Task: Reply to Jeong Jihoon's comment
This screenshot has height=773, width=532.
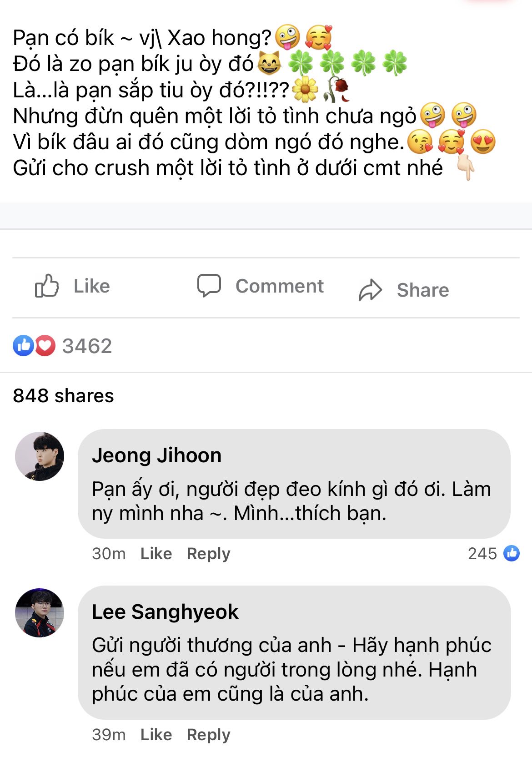Action: click(x=208, y=553)
